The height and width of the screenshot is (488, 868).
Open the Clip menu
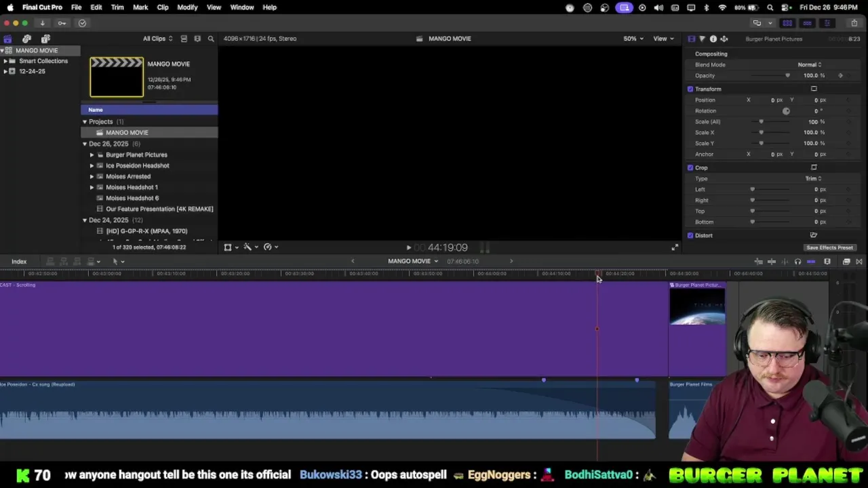click(163, 7)
